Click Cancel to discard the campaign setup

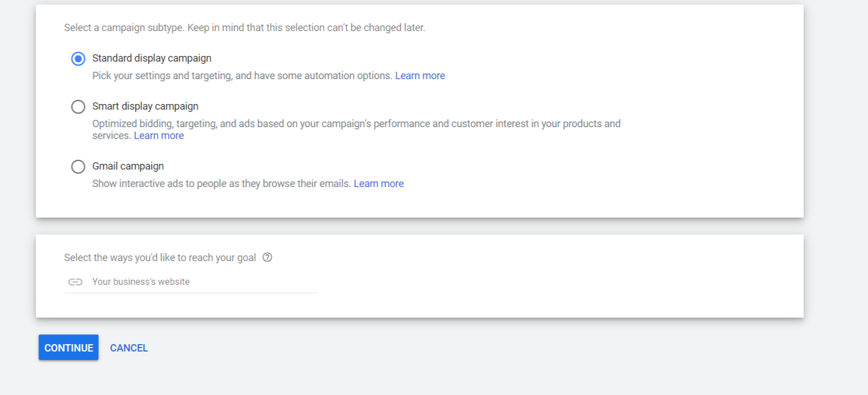[129, 348]
